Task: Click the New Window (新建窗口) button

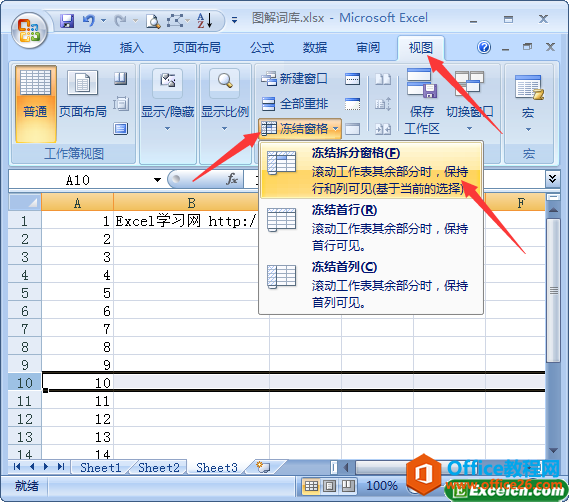Action: click(x=294, y=79)
